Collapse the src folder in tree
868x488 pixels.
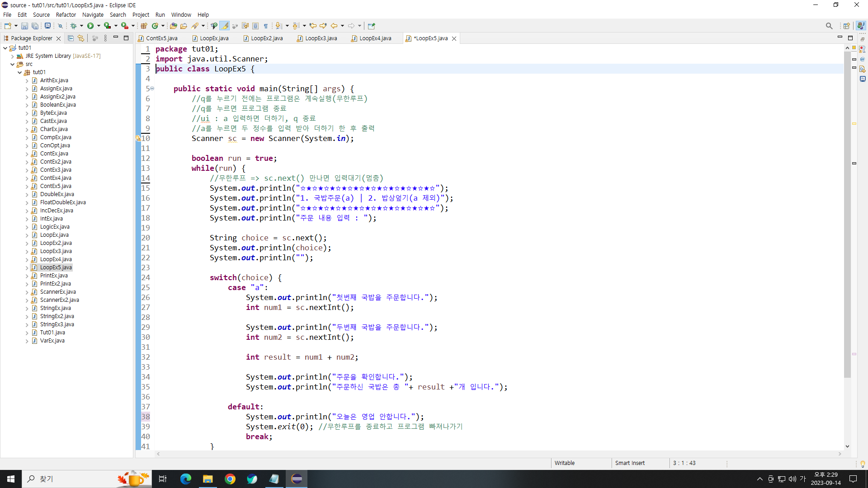click(13, 64)
